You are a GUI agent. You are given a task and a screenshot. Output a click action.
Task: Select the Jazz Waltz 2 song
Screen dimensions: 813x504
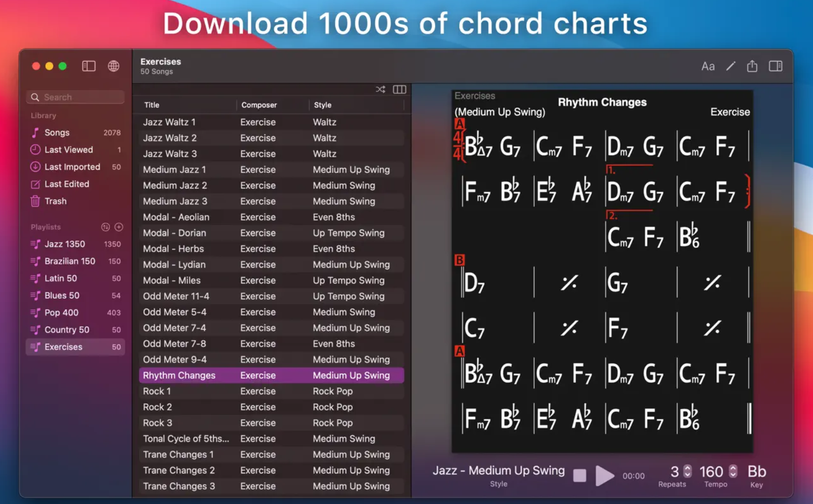click(271, 138)
